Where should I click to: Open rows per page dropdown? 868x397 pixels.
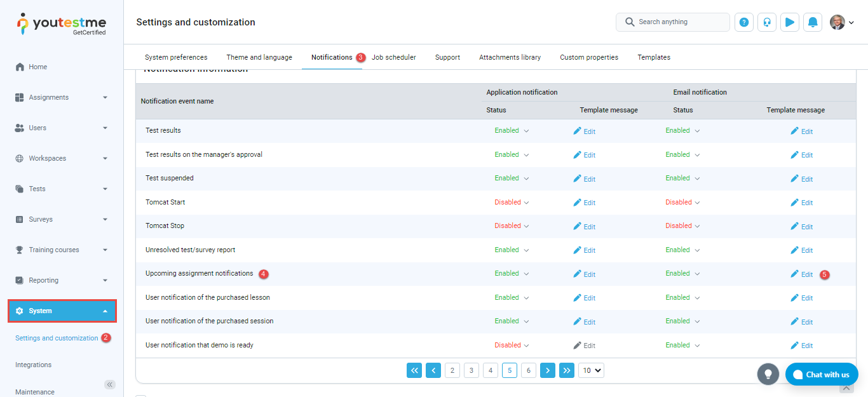[591, 370]
